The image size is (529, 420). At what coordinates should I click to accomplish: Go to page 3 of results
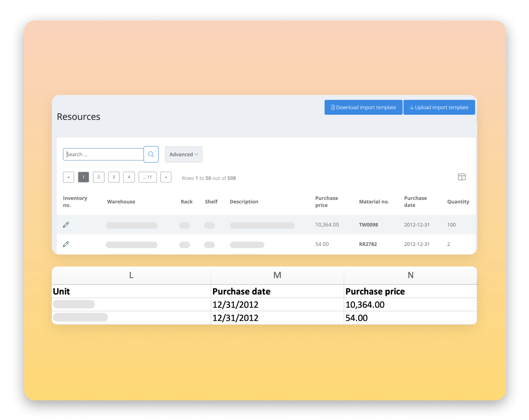114,177
